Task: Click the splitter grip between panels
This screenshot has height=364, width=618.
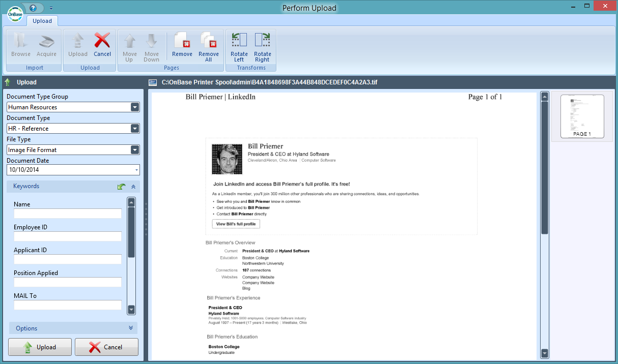Action: click(146, 219)
